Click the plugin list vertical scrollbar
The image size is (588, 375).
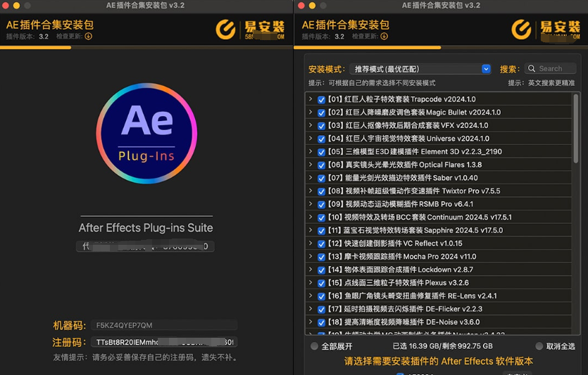[575, 129]
